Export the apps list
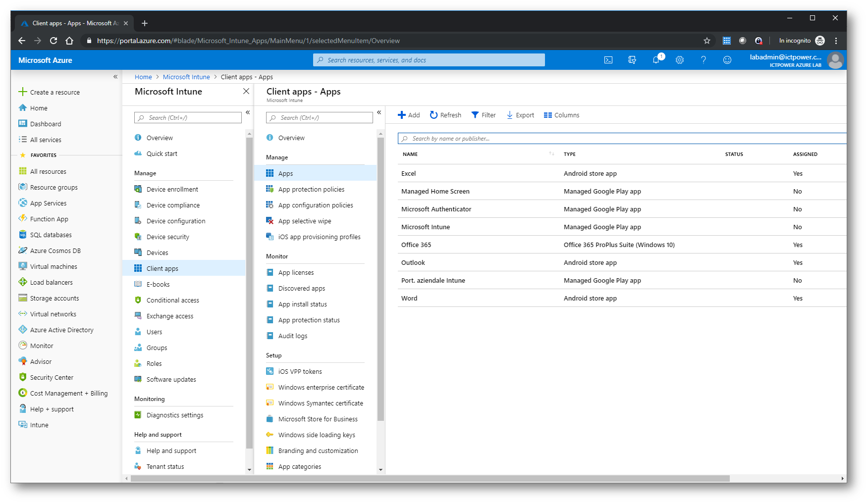Screen dimensions: 868x504 click(x=520, y=115)
